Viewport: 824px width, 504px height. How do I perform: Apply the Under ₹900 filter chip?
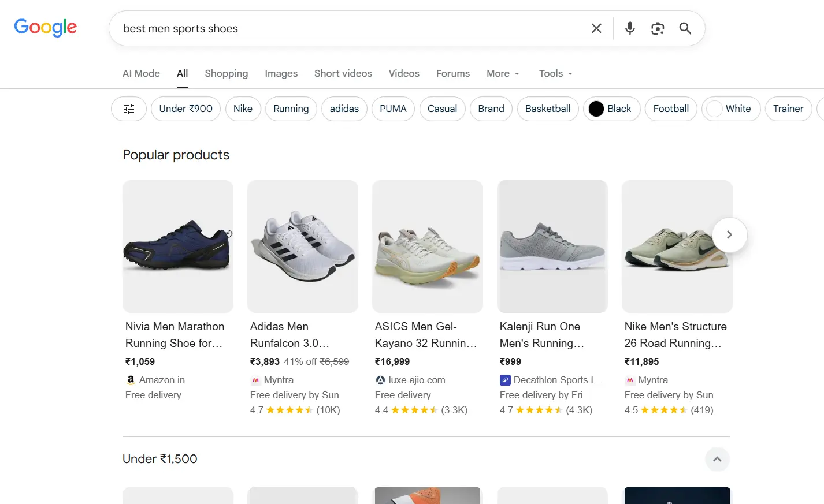click(186, 109)
